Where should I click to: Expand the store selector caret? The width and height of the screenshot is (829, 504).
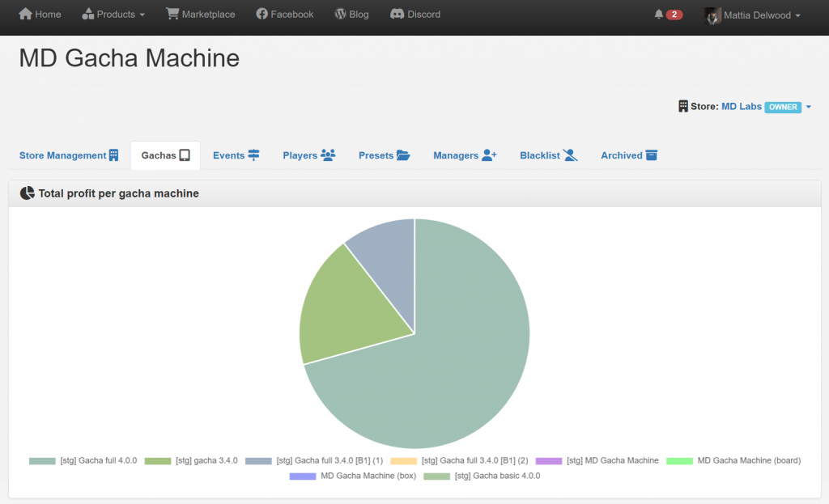(x=809, y=107)
